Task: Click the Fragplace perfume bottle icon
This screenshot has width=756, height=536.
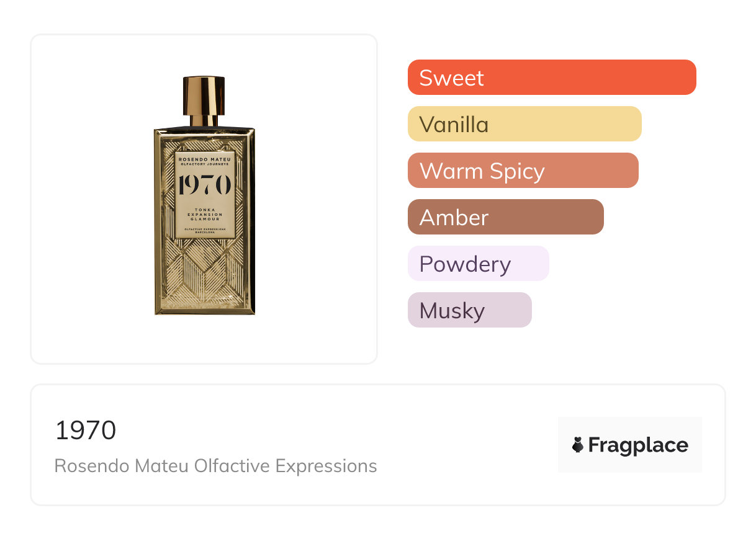Action: click(x=578, y=445)
